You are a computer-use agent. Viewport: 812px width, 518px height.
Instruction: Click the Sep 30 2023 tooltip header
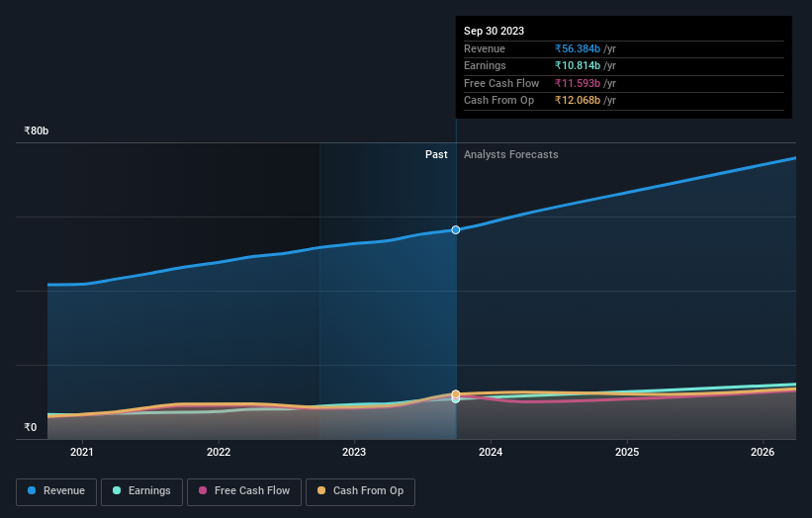click(x=495, y=31)
